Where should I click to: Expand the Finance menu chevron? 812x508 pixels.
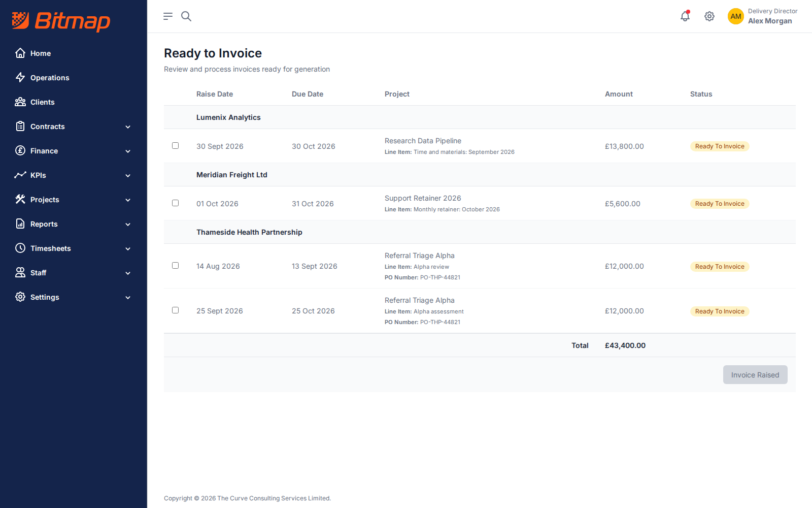pyautogui.click(x=128, y=151)
